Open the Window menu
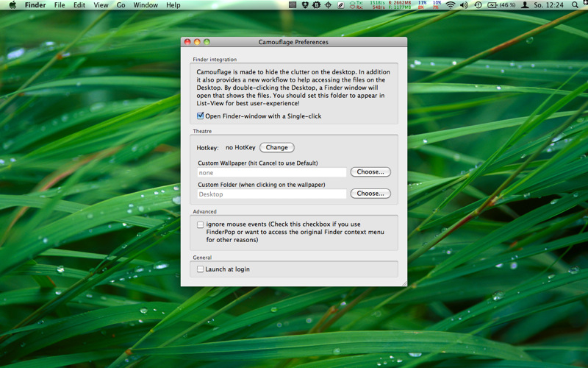Viewport: 588px width, 368px height. click(146, 5)
